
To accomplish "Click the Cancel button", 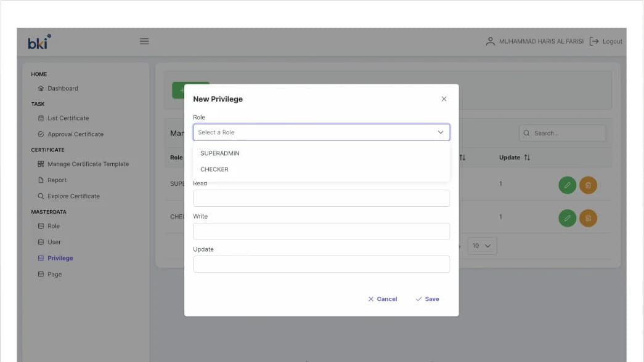I will 382,299.
